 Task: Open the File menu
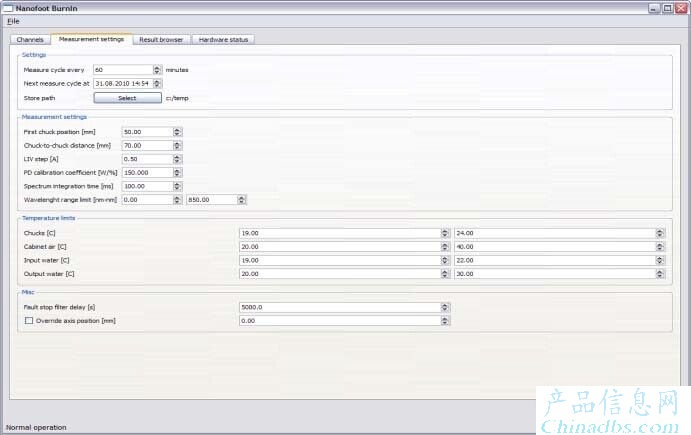click(13, 21)
